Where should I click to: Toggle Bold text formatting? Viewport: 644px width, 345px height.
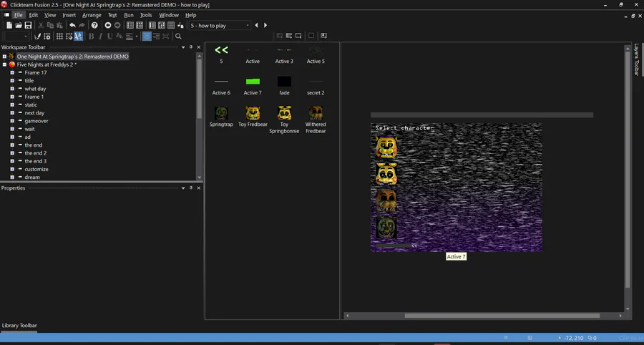pos(91,36)
